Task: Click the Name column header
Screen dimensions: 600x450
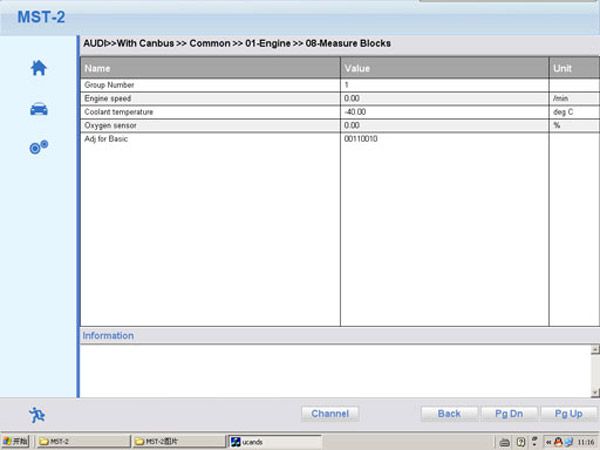Action: point(210,68)
